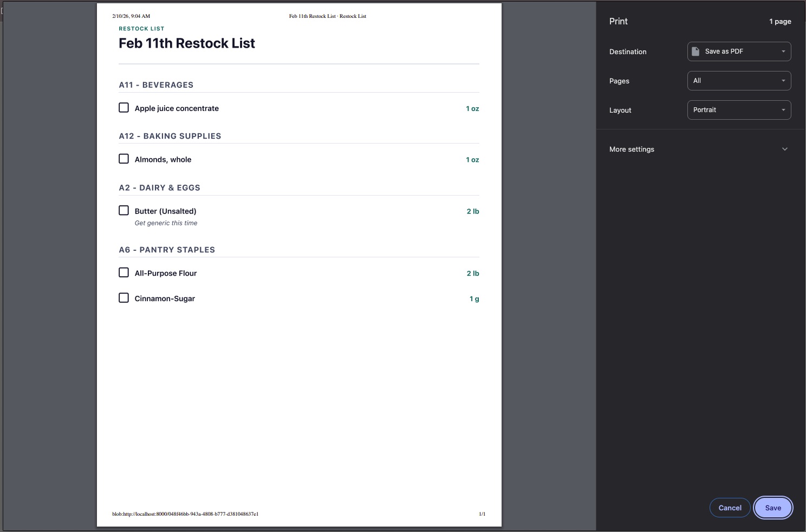Check the Butter (Unsalted) checkbox

pyautogui.click(x=123, y=210)
